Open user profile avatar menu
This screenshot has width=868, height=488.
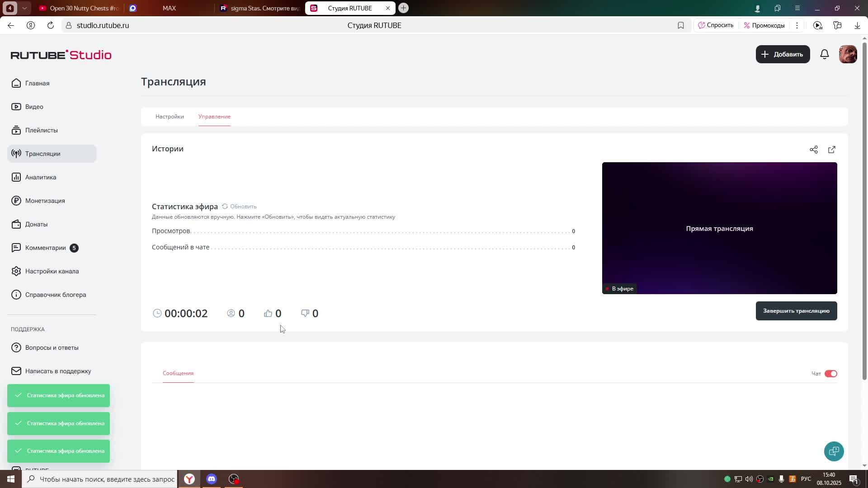pos(848,54)
